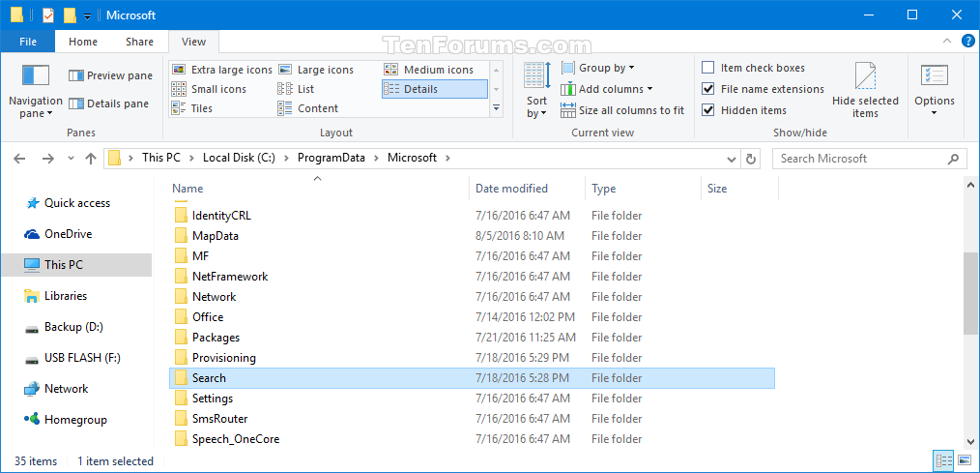
Task: Switch to Large icons layout
Action: click(316, 70)
